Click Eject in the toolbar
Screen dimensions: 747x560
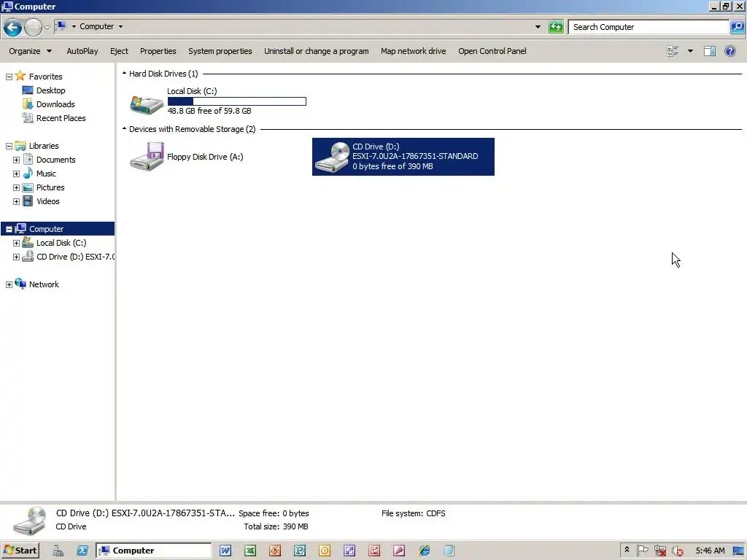119,51
